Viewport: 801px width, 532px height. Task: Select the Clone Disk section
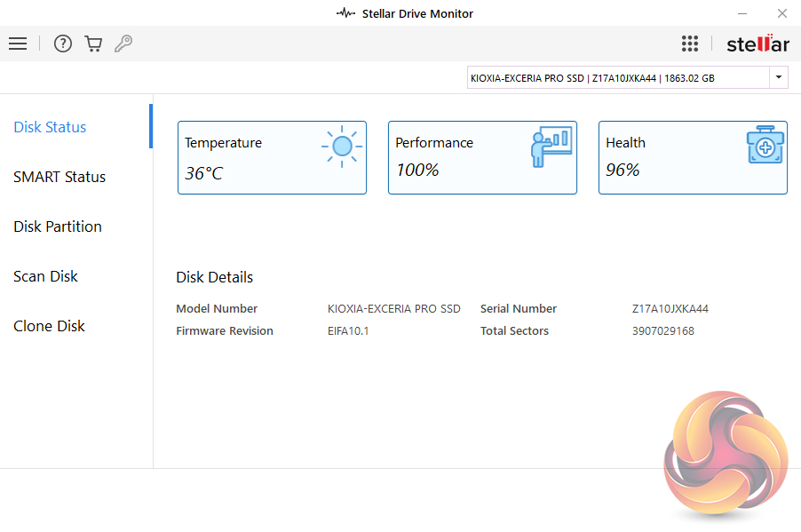coord(50,326)
